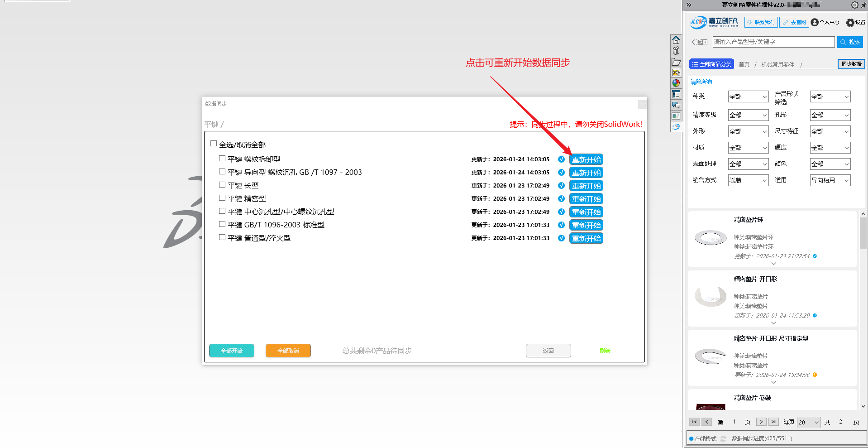This screenshot has width=868, height=448.
Task: Open the 全部商品分类 category tab
Action: coord(711,64)
